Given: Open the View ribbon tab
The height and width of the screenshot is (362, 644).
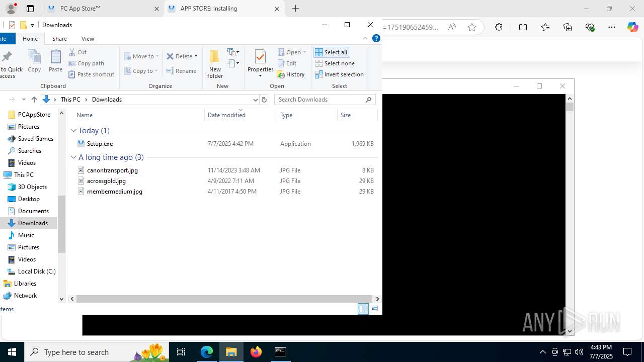Looking at the screenshot, I should [x=88, y=39].
